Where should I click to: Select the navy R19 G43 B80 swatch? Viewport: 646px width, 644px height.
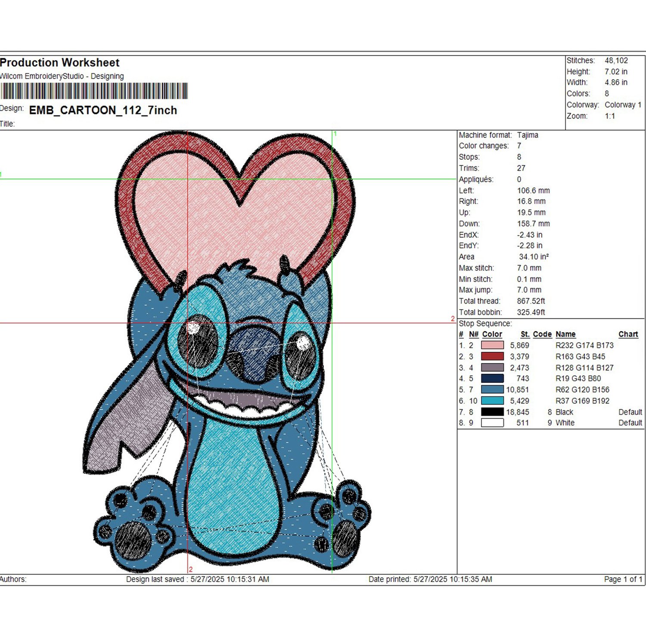tap(492, 378)
